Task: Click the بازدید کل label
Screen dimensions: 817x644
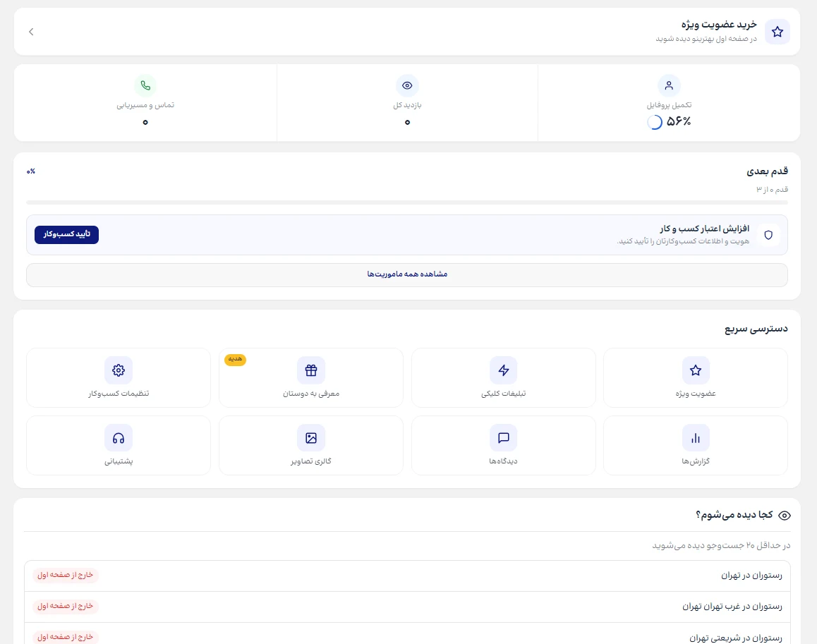Action: 407,105
